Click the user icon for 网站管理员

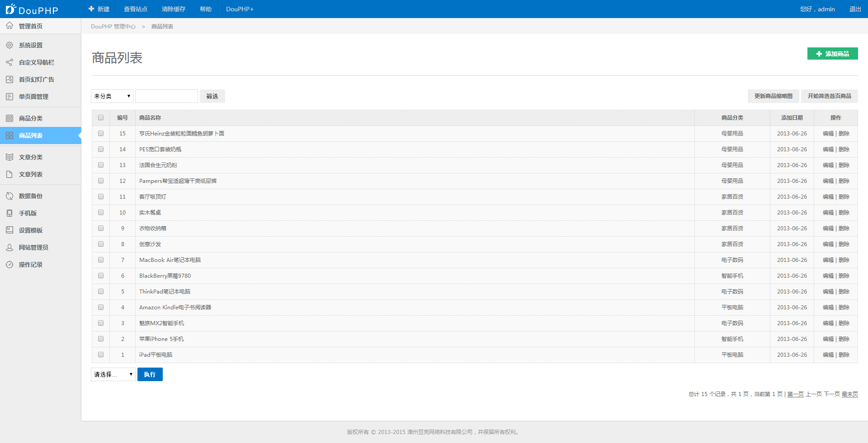coord(9,247)
